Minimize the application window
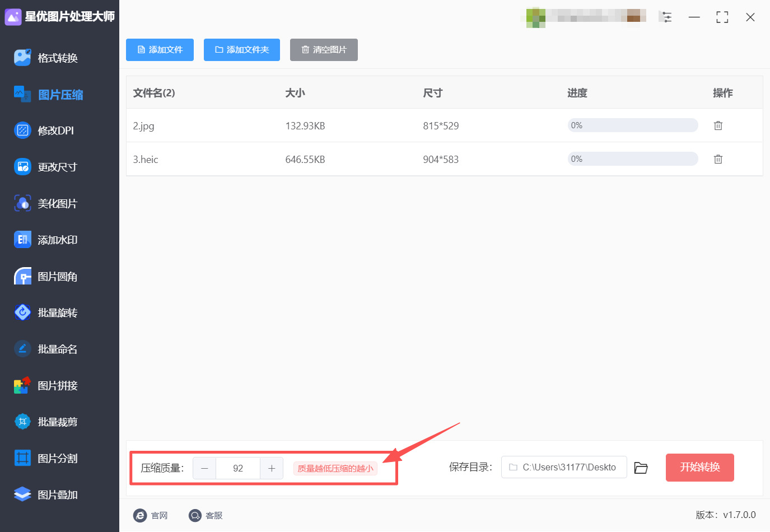 click(x=694, y=17)
